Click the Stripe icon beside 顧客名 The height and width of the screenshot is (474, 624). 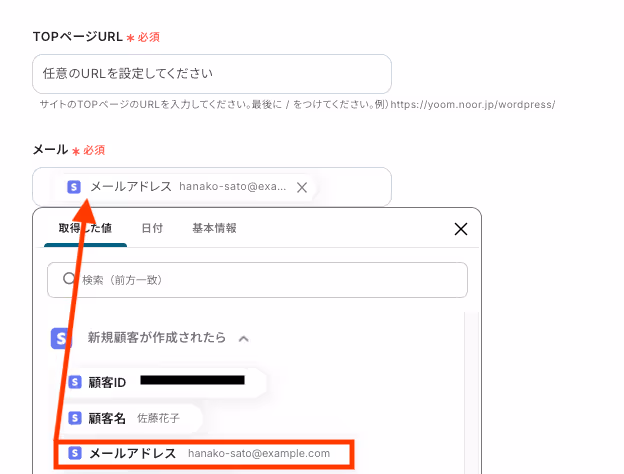pos(75,418)
